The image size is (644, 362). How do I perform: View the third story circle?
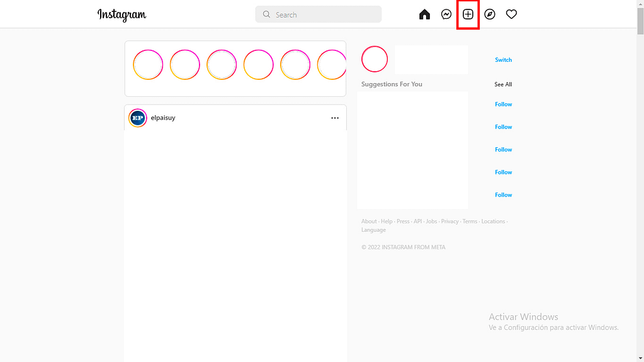pyautogui.click(x=222, y=64)
